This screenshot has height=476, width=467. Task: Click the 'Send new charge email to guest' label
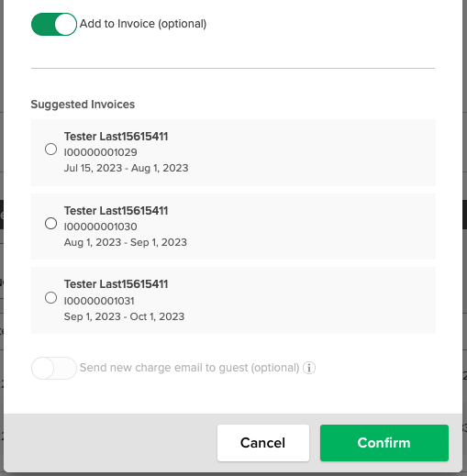189,368
